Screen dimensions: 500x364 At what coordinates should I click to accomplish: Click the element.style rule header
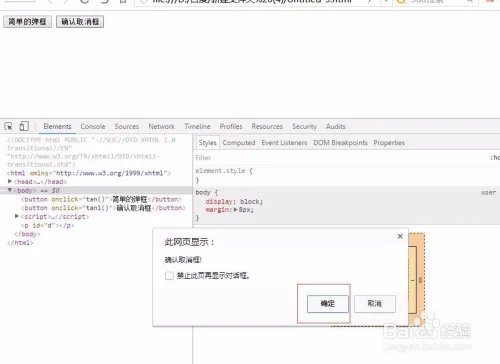(x=224, y=171)
